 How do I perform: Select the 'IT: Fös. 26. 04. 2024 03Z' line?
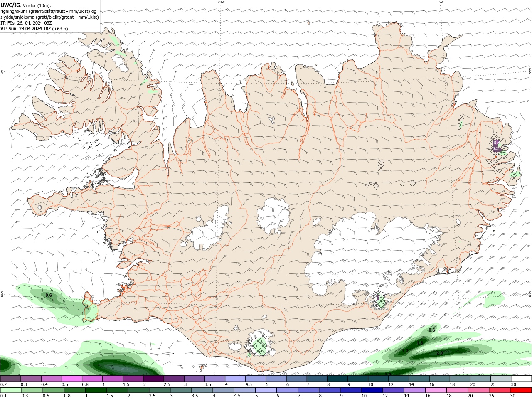click(26, 23)
